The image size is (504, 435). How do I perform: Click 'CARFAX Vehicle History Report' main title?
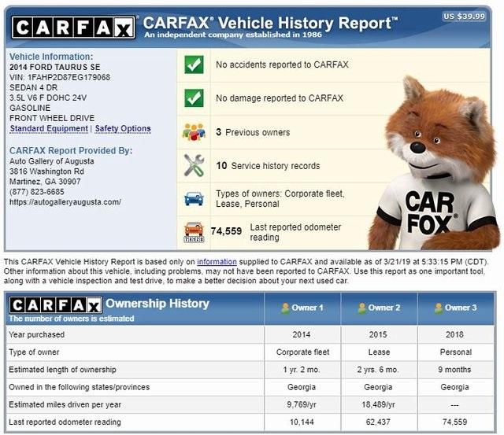[270, 23]
